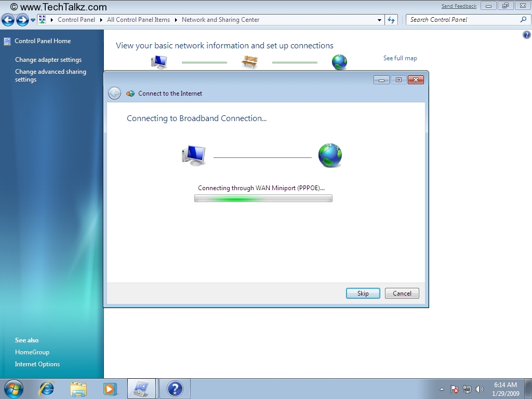The height and width of the screenshot is (399, 532).
Task: Click the back arrow in Connect to Internet dialog
Action: (114, 94)
